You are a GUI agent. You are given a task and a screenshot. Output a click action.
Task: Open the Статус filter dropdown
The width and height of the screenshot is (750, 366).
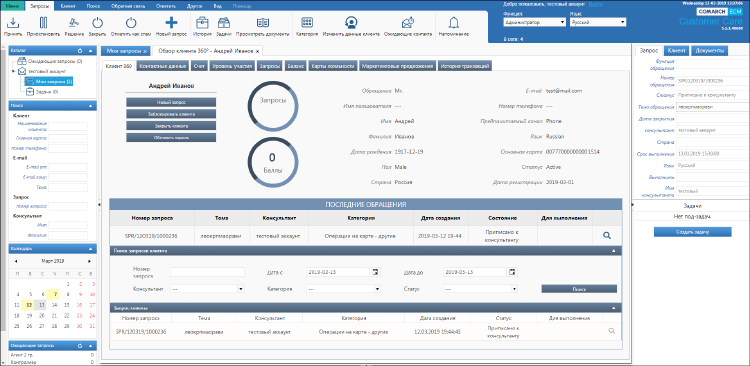point(480,289)
